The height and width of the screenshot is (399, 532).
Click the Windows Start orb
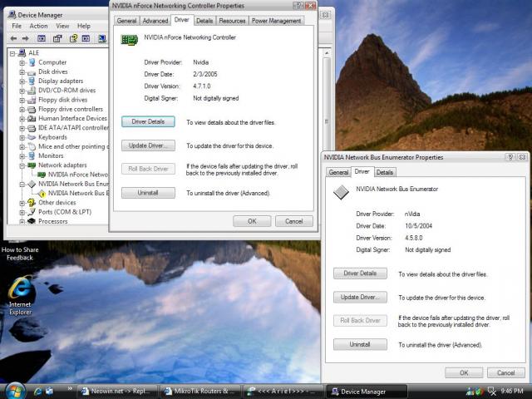[x=13, y=392]
